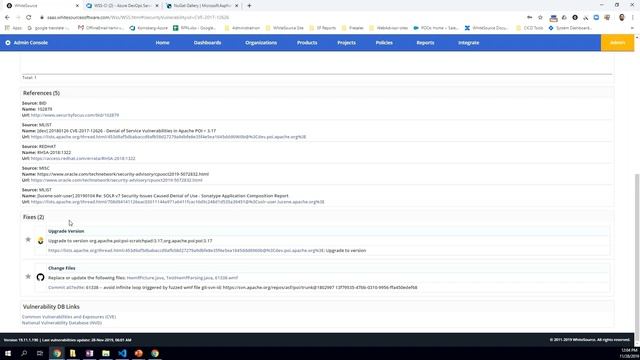
Task: Open the Apps bookmarks shortcut
Action: [x=13, y=28]
